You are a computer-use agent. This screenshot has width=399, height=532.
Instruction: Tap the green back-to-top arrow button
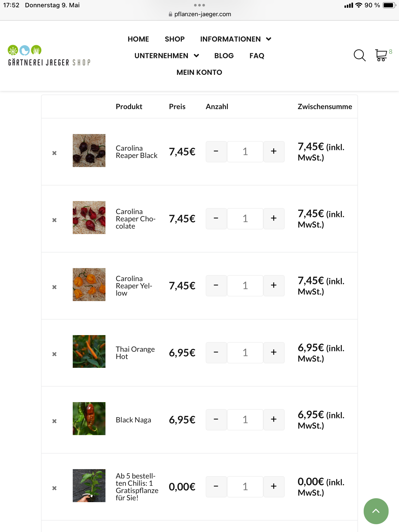point(376,511)
